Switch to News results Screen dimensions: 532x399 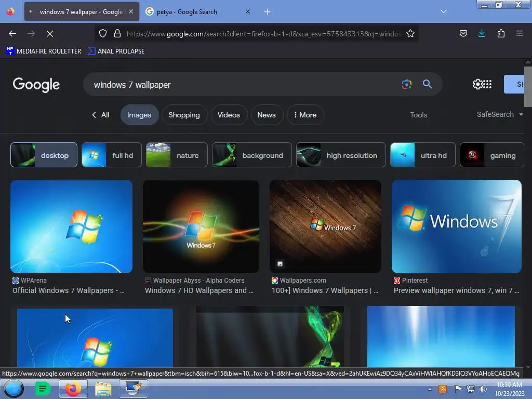pyautogui.click(x=267, y=115)
